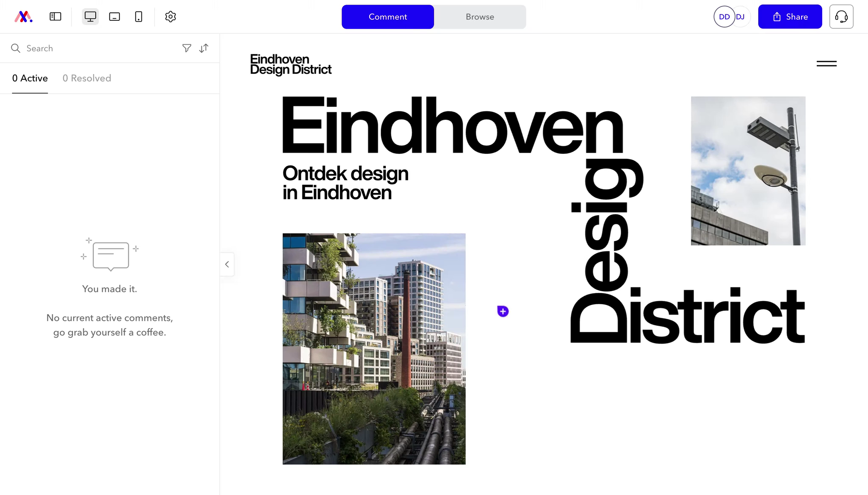Screen dimensions: 868x495
Task: Click the add comment plus button
Action: [503, 311]
